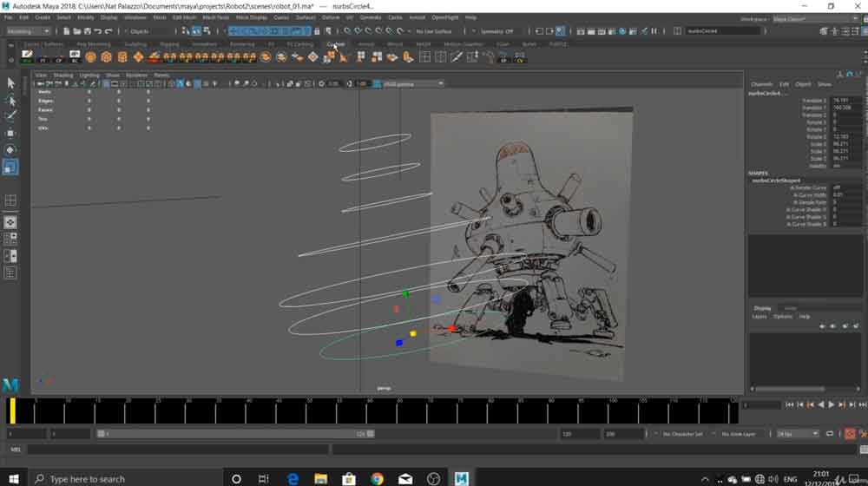Click the nurbsCircle4 name field
The height and width of the screenshot is (486, 868).
[723, 31]
